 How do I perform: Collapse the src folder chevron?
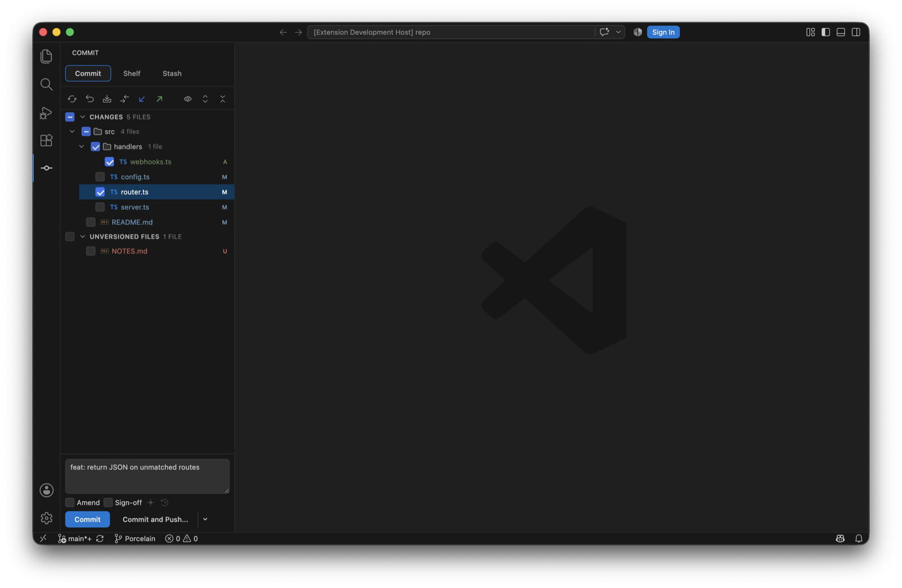(x=72, y=132)
